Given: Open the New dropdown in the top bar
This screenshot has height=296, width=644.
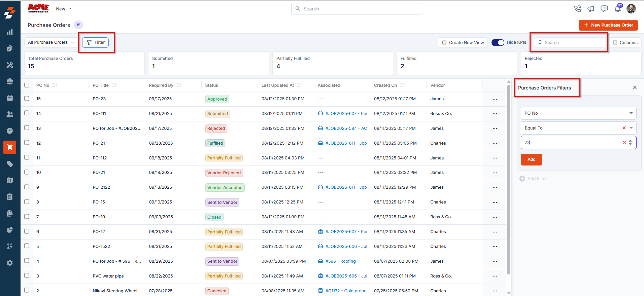Looking at the screenshot, I should (x=64, y=9).
